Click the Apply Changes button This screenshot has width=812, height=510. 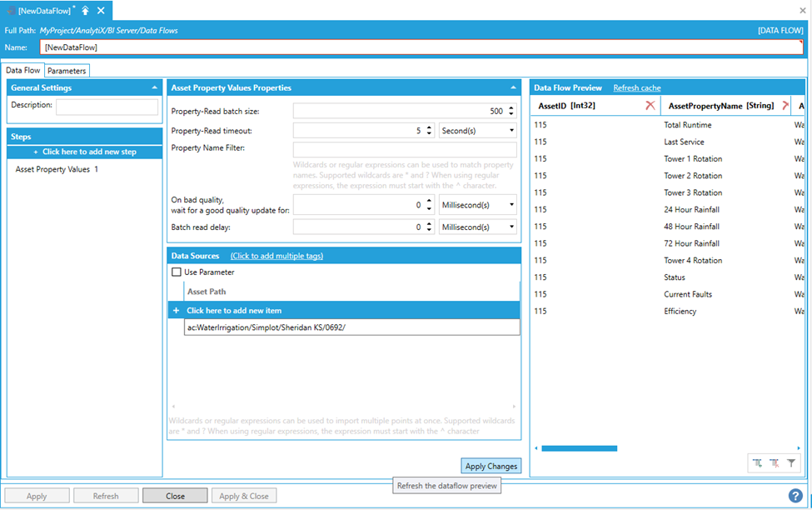(x=491, y=467)
